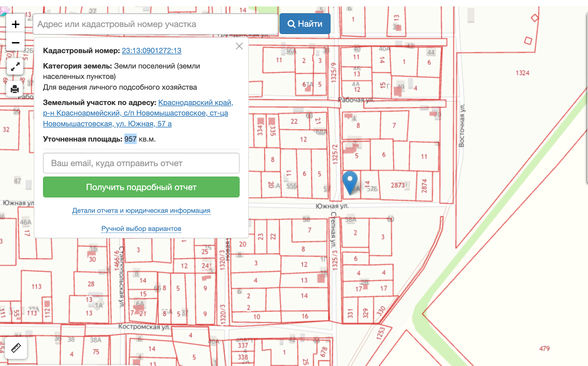
Task: Click the email input for report
Action: tap(141, 163)
